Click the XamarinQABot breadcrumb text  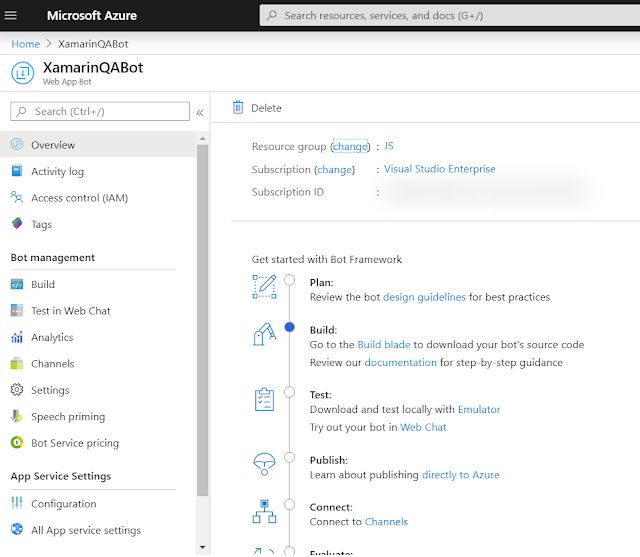93,44
